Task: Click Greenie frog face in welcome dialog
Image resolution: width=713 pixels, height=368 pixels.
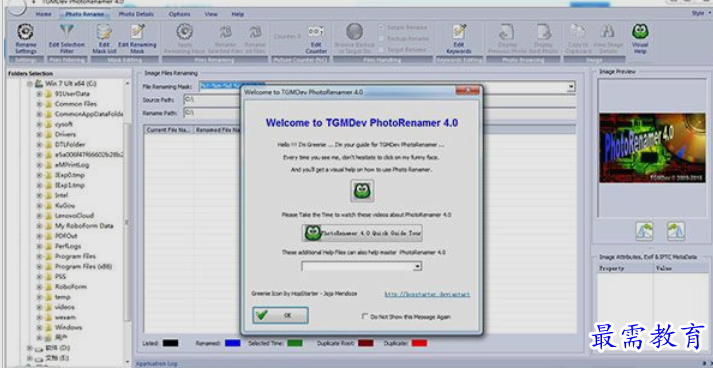Action: (x=362, y=191)
